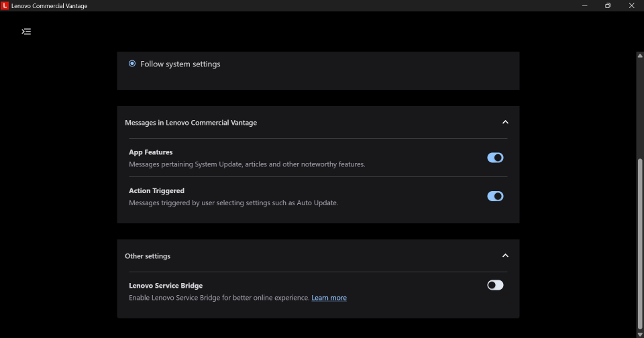Restore down the application window
Viewport: 644px width, 338px height.
point(608,6)
